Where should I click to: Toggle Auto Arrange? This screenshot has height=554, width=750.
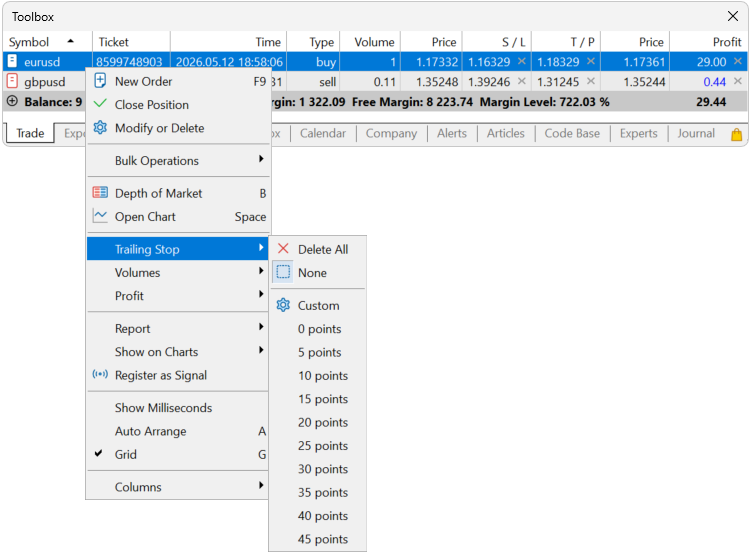point(177,431)
